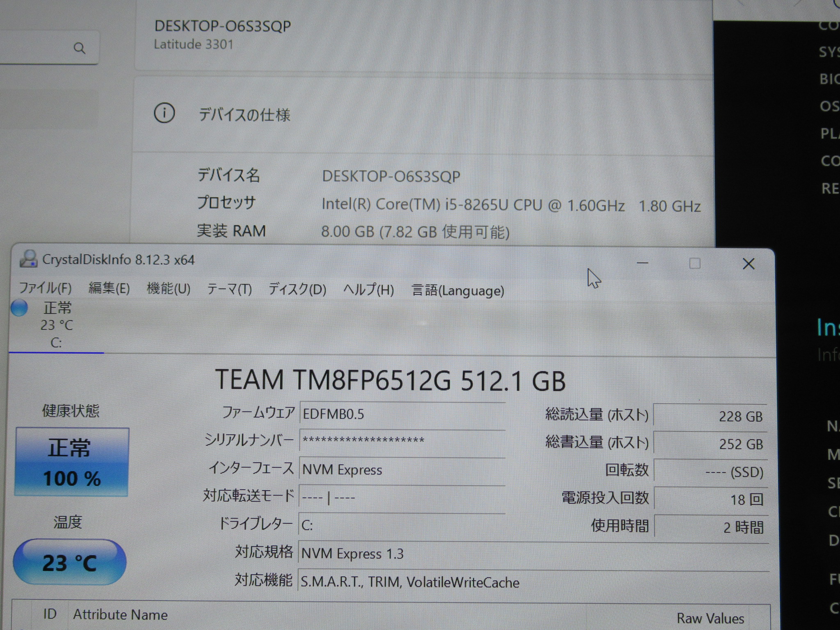Click the 対応機能 field with S.M.A.R.T., TRIM
Screen dimensions: 840x630
pyautogui.click(x=533, y=582)
